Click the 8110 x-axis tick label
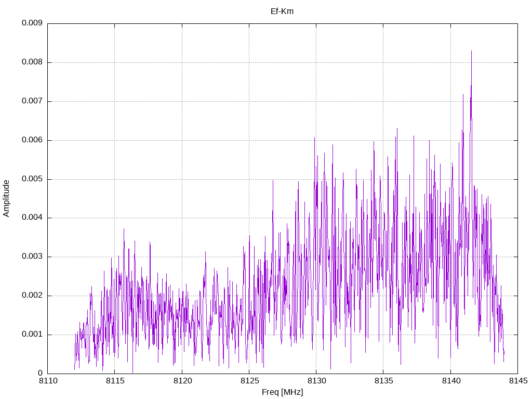532x399 pixels. coord(48,381)
